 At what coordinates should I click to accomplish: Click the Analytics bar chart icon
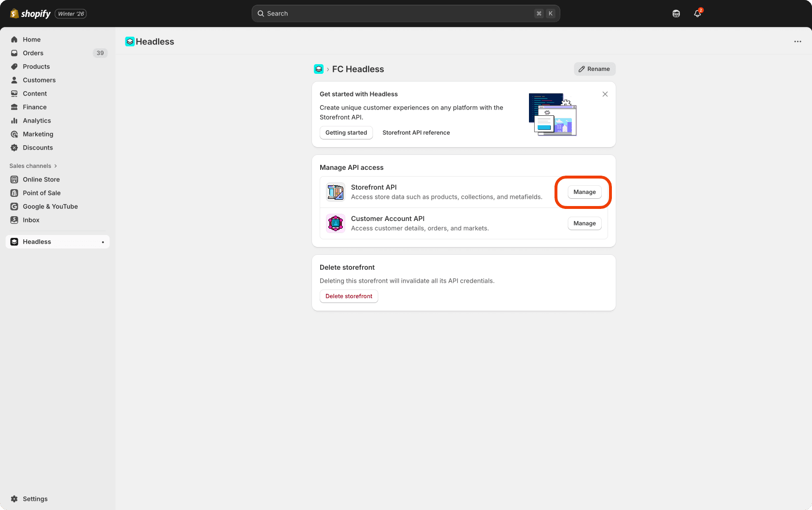pyautogui.click(x=14, y=121)
